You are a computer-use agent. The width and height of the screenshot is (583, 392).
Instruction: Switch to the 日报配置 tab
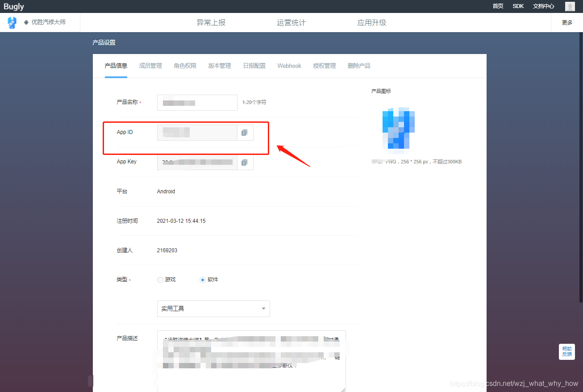click(x=254, y=66)
